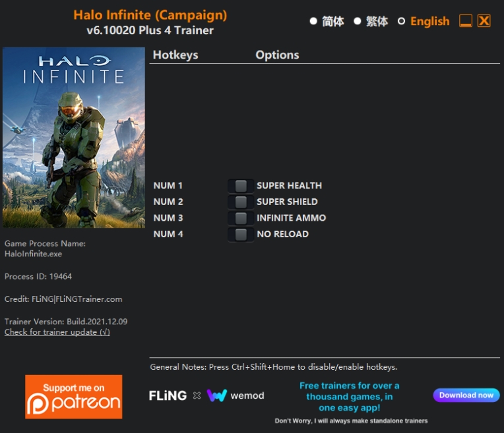Click the Download now button
504x433 pixels.
(466, 395)
